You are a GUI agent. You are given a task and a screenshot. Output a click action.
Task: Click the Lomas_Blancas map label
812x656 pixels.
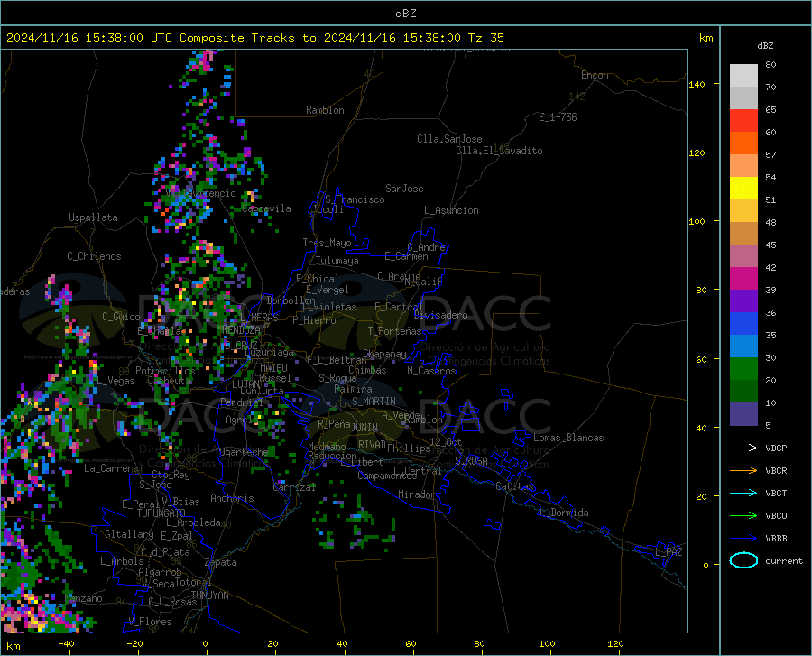(568, 438)
